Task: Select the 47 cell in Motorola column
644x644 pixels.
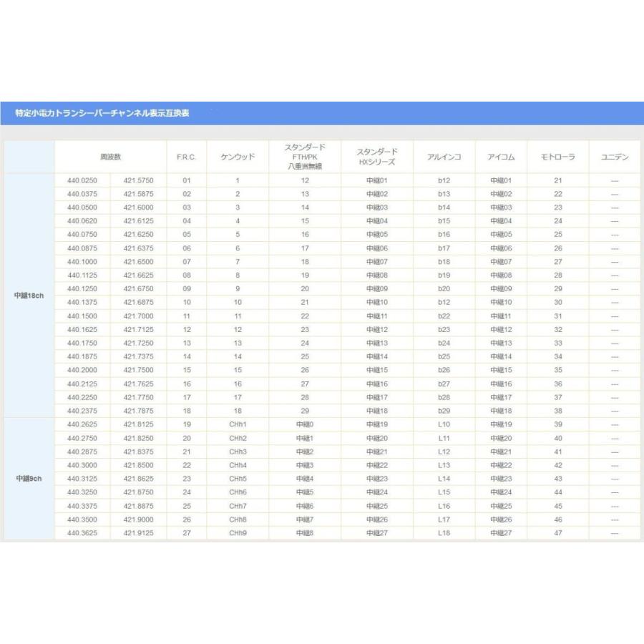Action: 557,533
